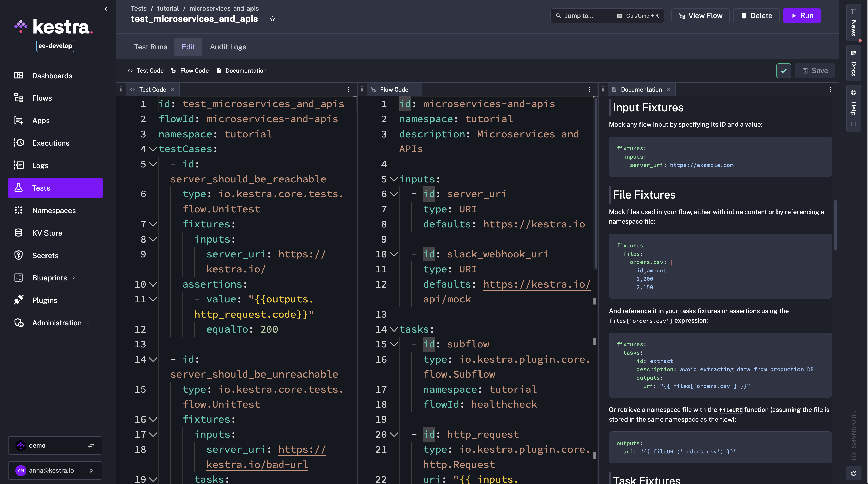Open the Audit Logs tab
The height and width of the screenshot is (484, 868).
click(x=228, y=47)
